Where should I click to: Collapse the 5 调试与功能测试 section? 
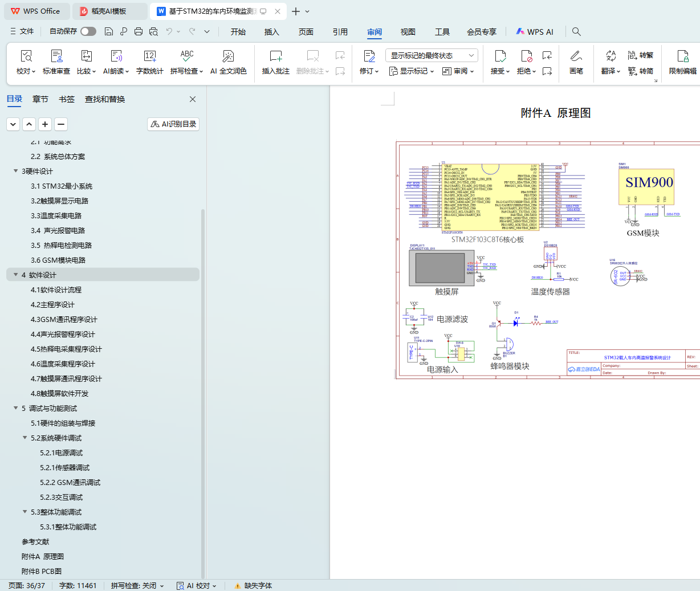[x=16, y=408]
